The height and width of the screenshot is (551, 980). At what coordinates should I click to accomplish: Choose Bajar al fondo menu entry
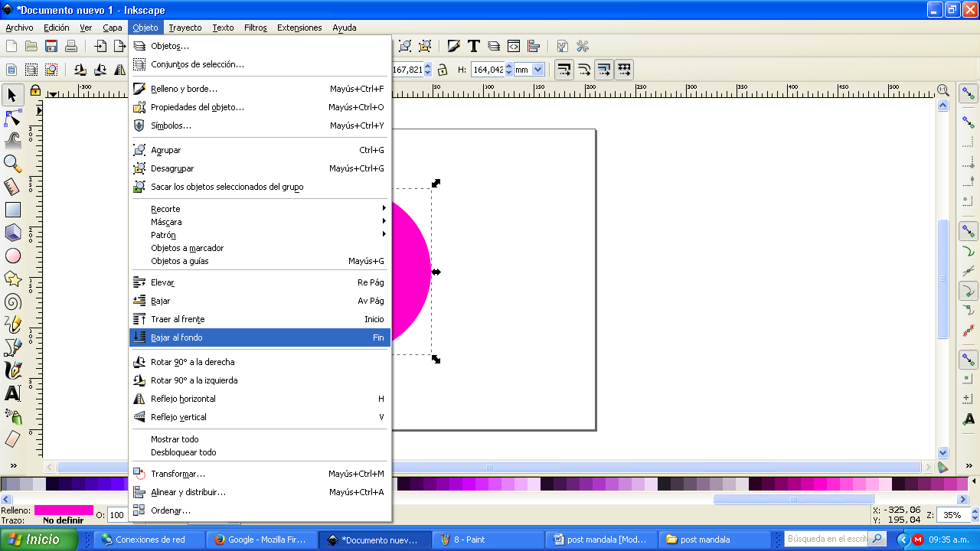pyautogui.click(x=260, y=337)
